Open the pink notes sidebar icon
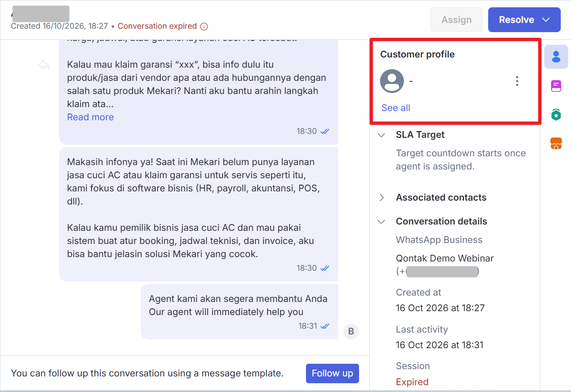 point(556,86)
